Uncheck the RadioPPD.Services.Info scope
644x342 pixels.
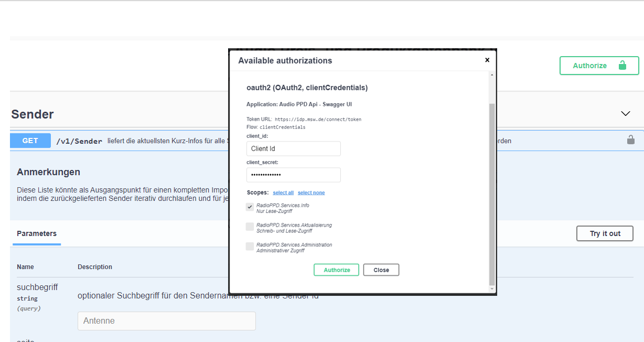tap(250, 207)
